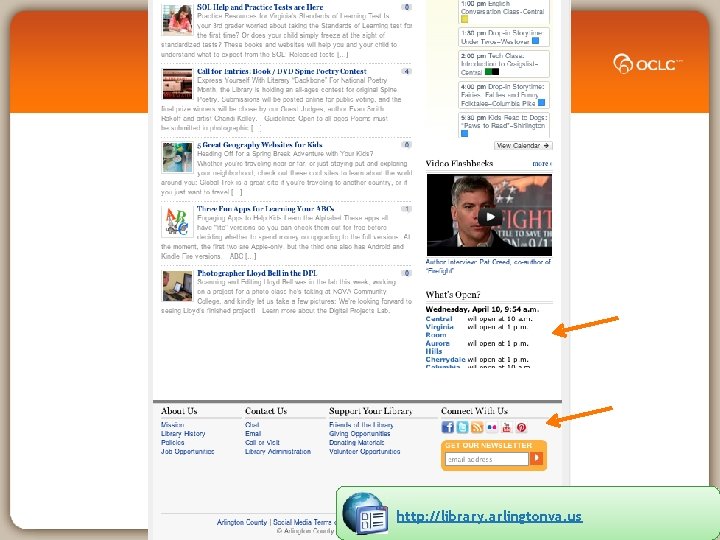Follow the library.arlingtonva.us URL link
This screenshot has height=540, width=720.
[489, 516]
